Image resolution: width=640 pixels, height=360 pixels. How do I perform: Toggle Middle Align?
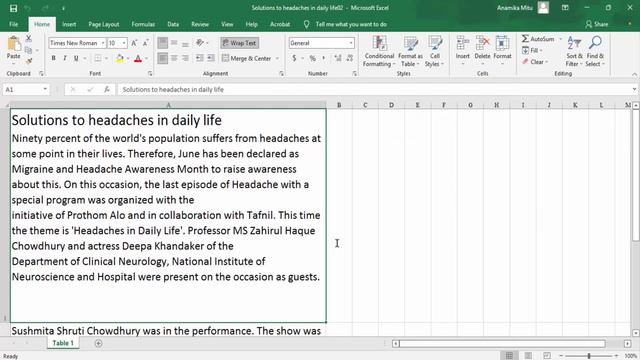(x=174, y=43)
